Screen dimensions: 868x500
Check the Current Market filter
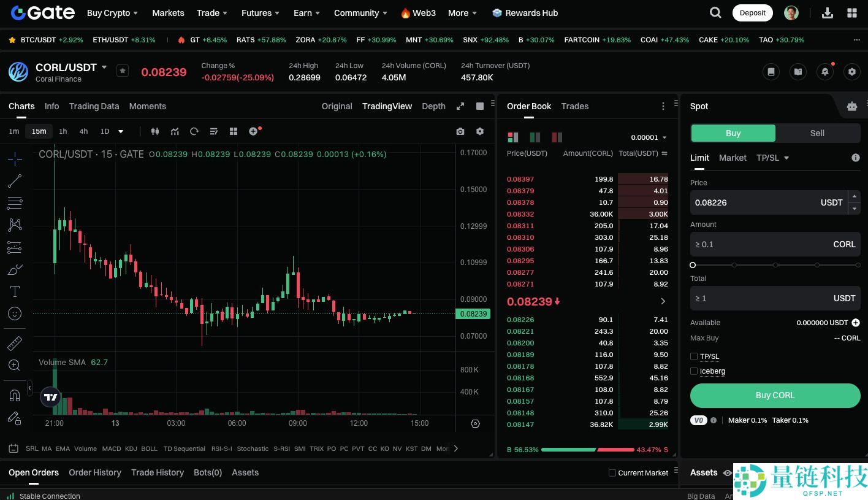612,473
